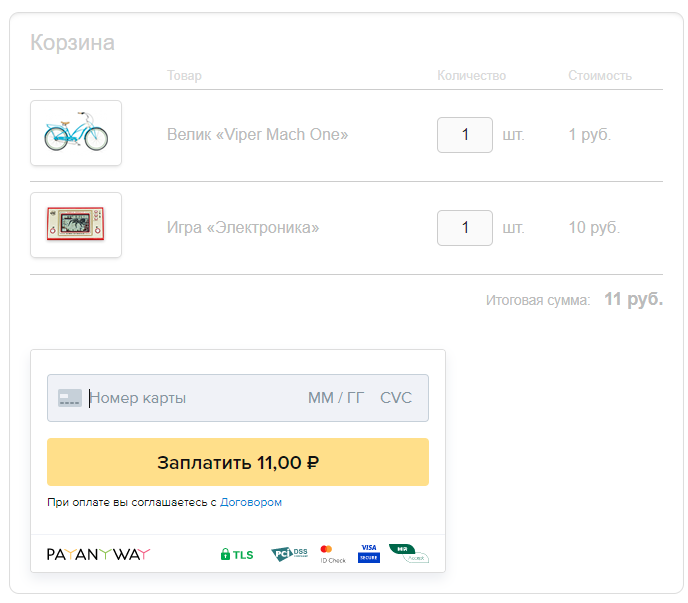Click the Итоговая сумма label
This screenshot has height=603, width=688.
pos(538,300)
